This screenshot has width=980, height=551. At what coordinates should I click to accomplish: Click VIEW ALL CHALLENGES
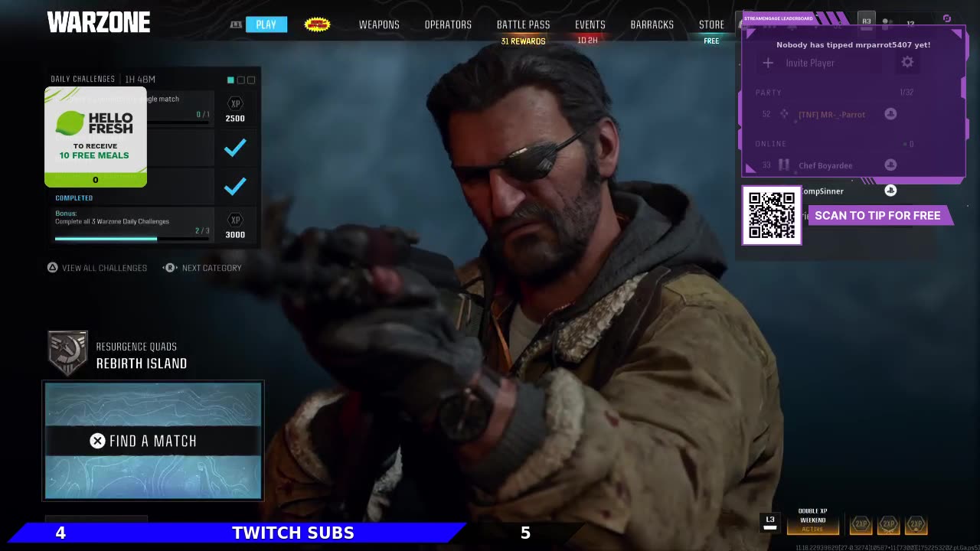104,268
